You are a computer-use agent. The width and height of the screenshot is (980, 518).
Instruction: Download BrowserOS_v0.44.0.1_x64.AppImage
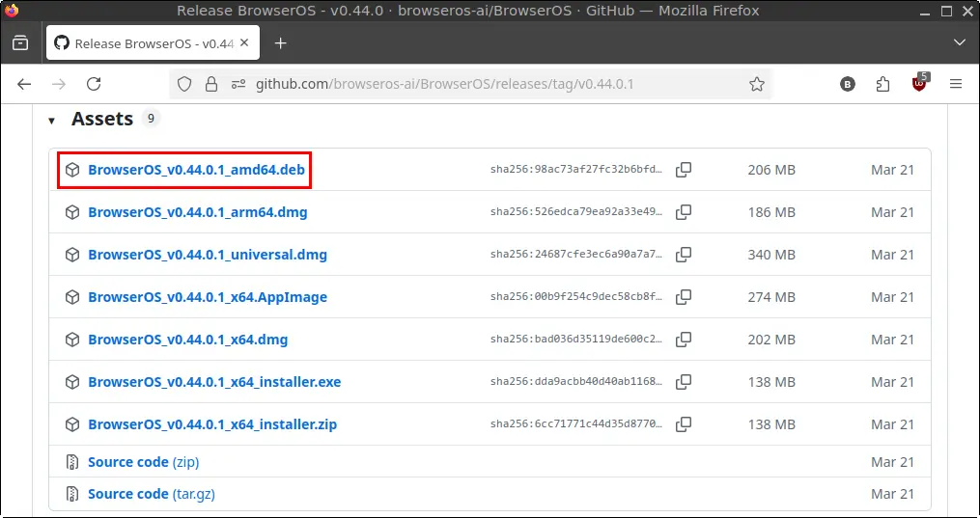[208, 297]
